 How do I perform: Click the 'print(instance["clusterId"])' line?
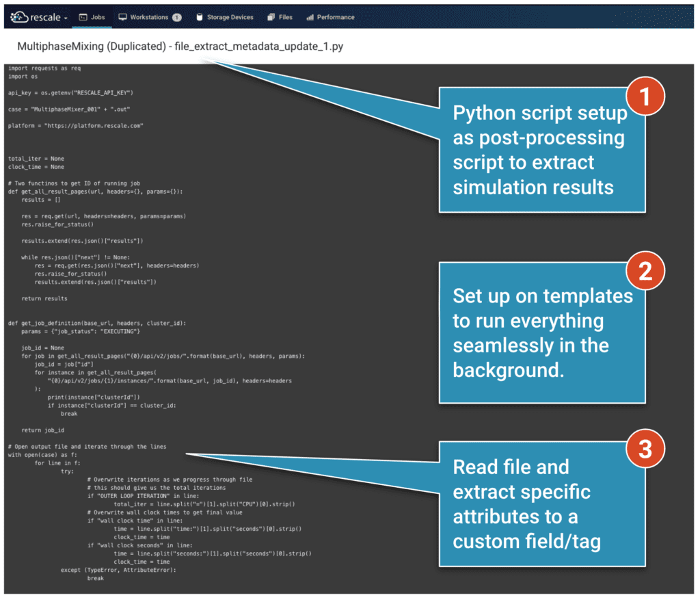coord(94,397)
